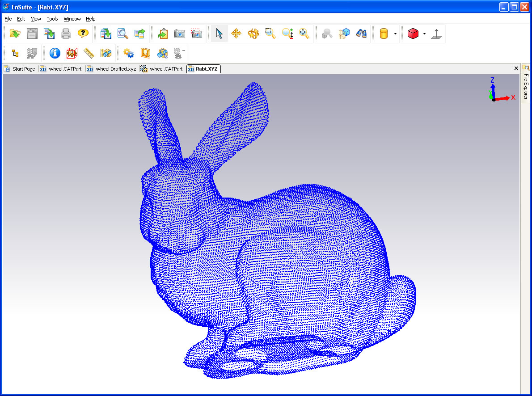Minimize the EnSuite window
Image resolution: width=532 pixels, height=396 pixels.
coord(504,7)
